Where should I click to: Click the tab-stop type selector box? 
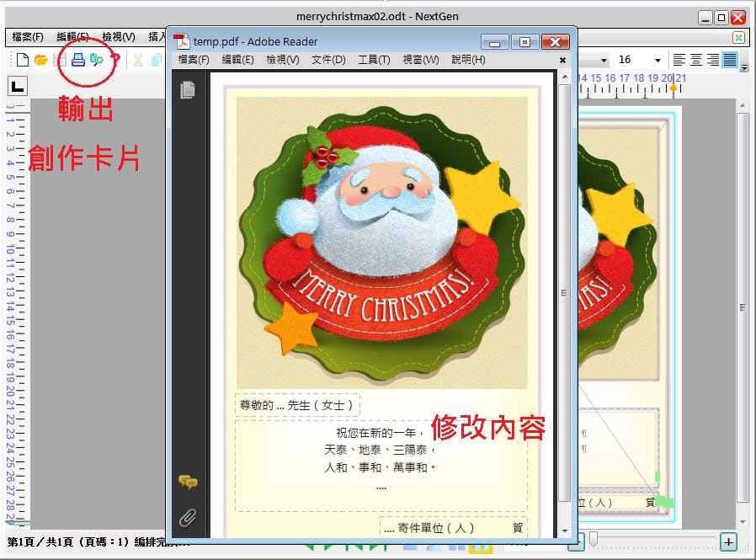pos(18,87)
